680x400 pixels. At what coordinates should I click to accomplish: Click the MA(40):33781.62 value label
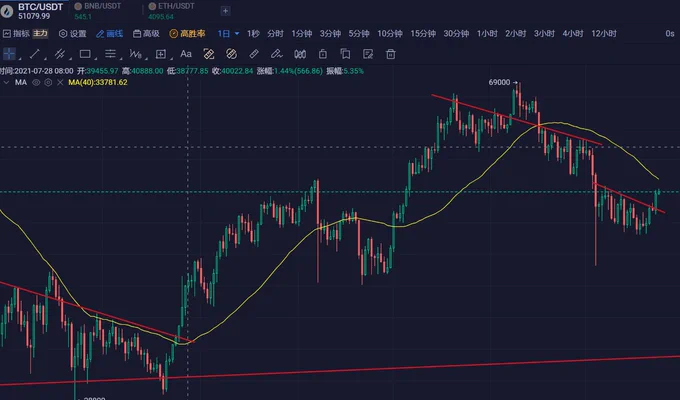(98, 82)
